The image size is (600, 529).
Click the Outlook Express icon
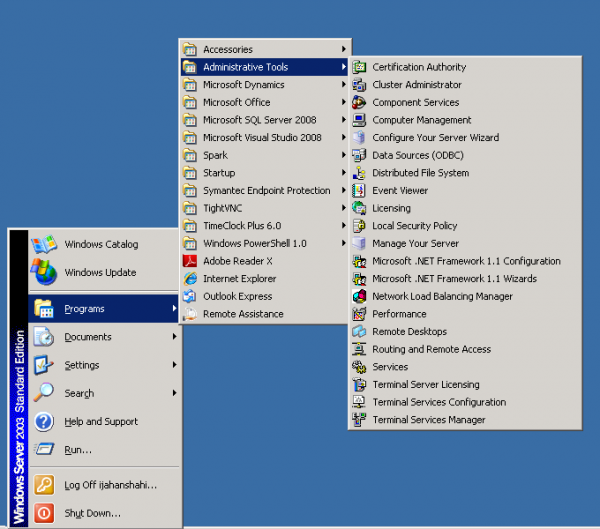[x=190, y=296]
